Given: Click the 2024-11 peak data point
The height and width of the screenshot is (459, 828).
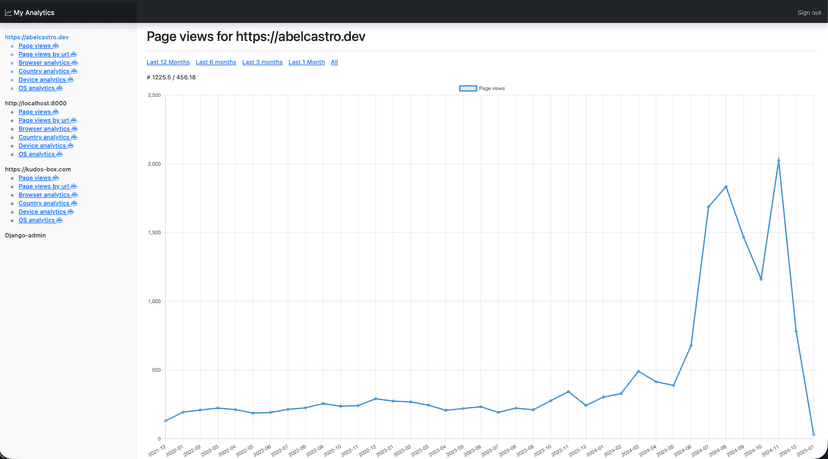Looking at the screenshot, I should point(779,160).
